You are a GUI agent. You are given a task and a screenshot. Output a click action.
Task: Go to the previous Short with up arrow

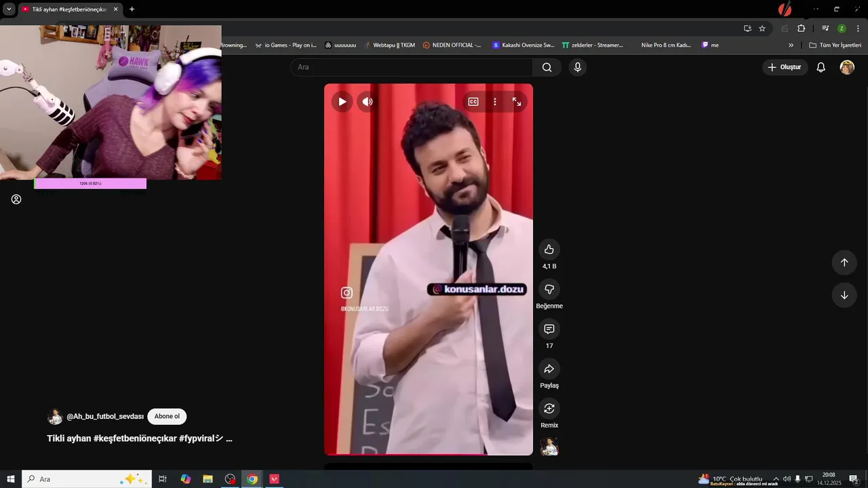click(x=844, y=262)
